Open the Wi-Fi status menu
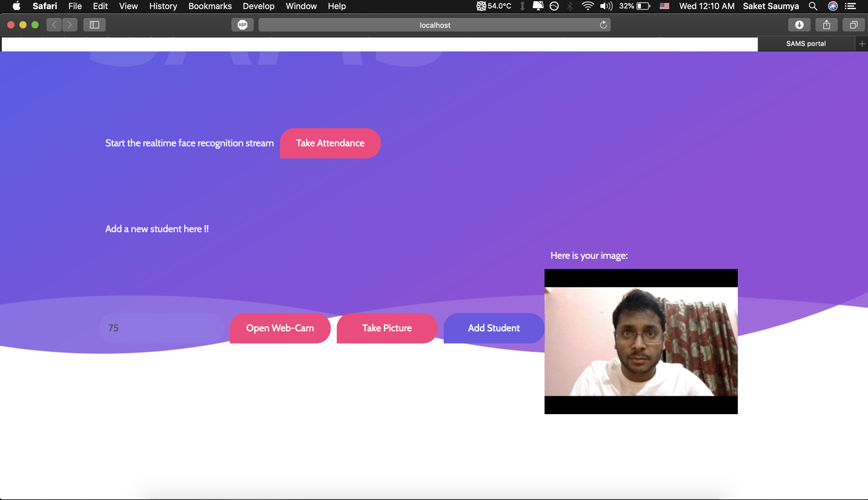This screenshot has width=868, height=500. (x=588, y=6)
